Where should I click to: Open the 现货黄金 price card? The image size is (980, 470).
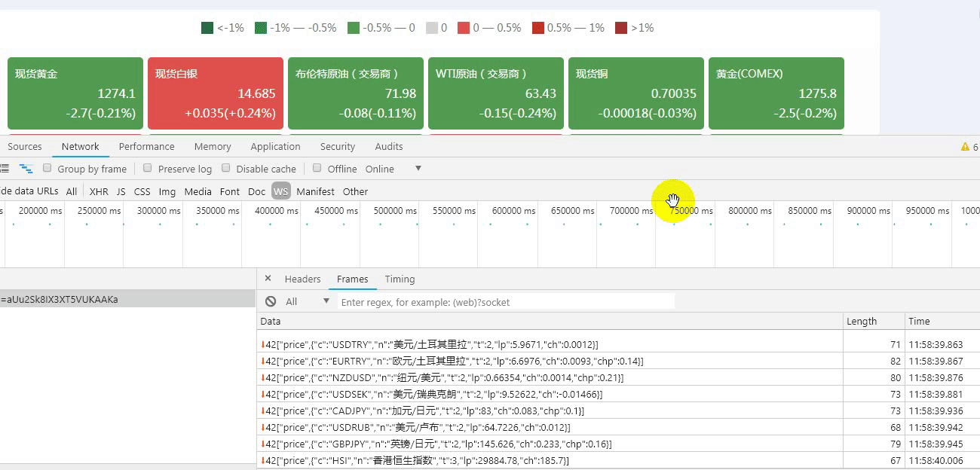click(75, 93)
